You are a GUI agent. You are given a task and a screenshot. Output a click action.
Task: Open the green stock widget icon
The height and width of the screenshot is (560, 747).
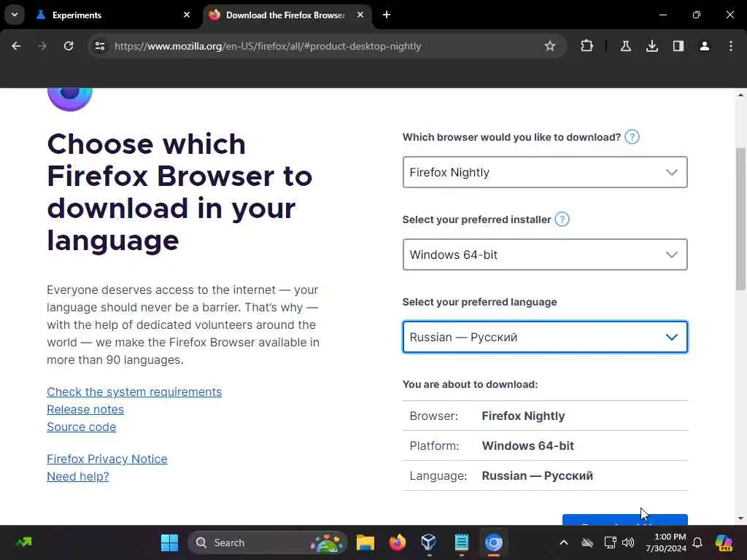(x=24, y=542)
